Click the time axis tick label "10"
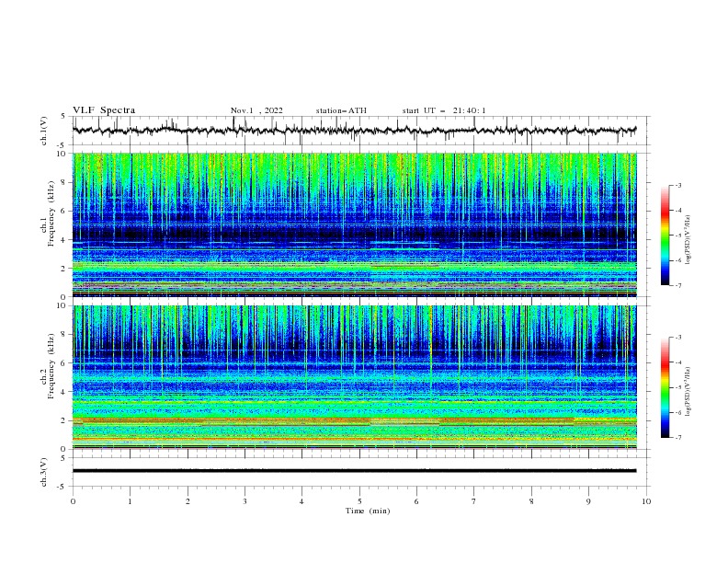 click(x=646, y=501)
